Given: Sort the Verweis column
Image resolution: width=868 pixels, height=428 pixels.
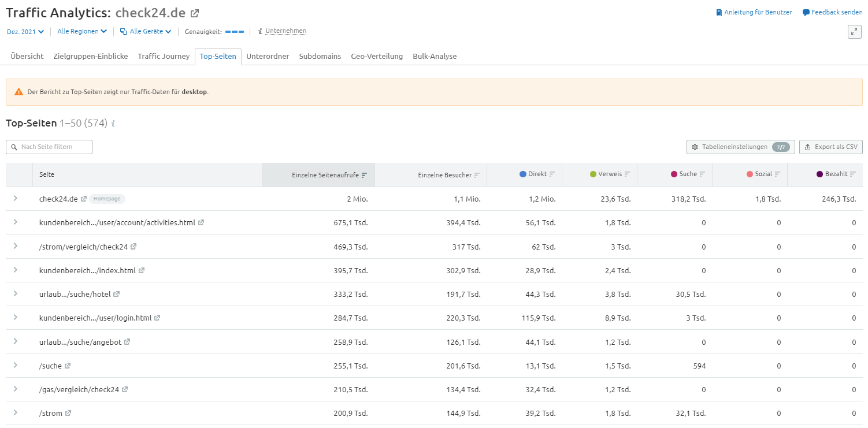Looking at the screenshot, I should click(x=627, y=174).
